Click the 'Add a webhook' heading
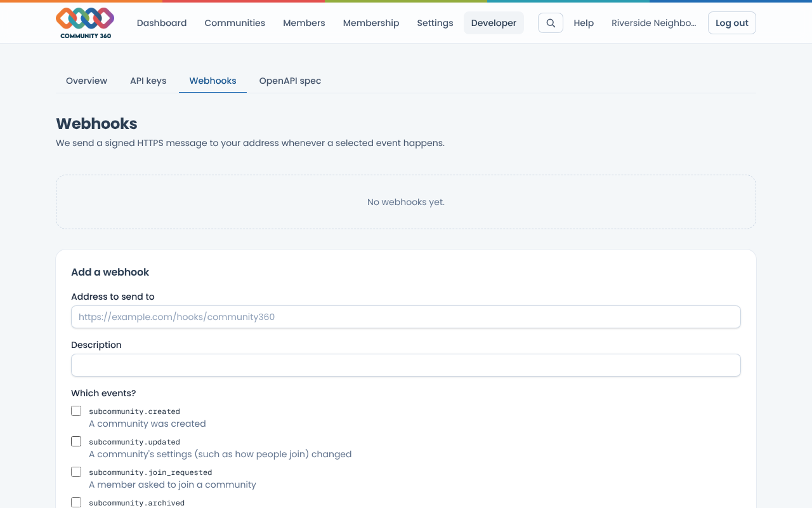Screen dimensions: 812x508 click(x=110, y=272)
